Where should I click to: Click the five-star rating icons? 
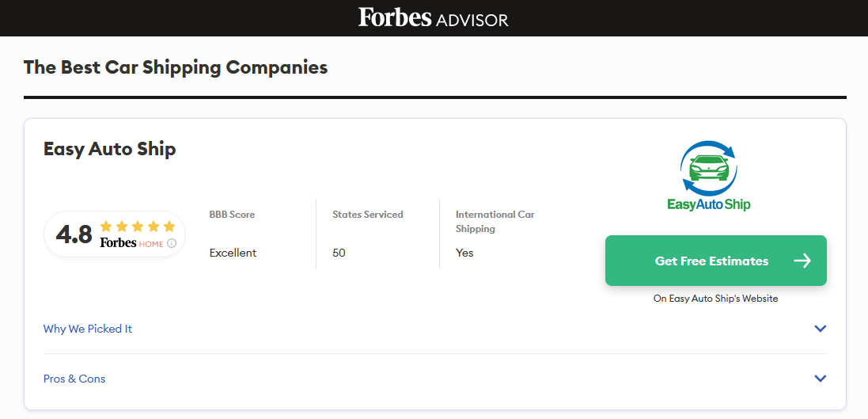point(138,227)
